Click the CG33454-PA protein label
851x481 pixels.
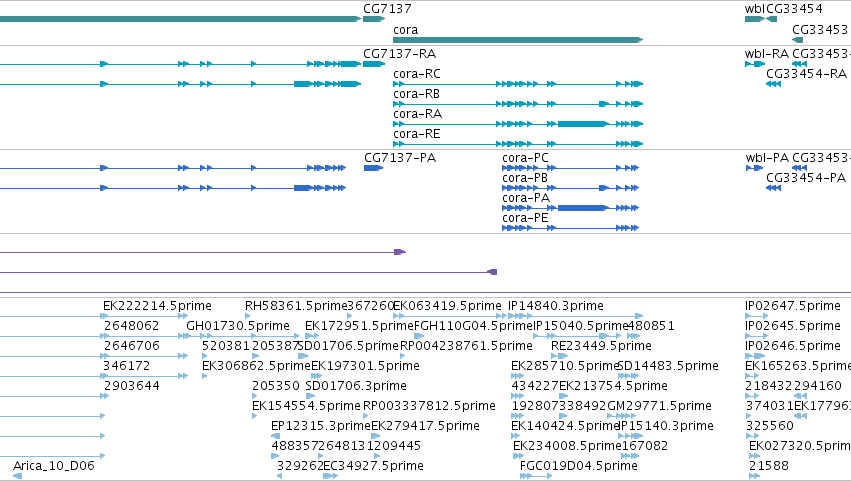806,178
